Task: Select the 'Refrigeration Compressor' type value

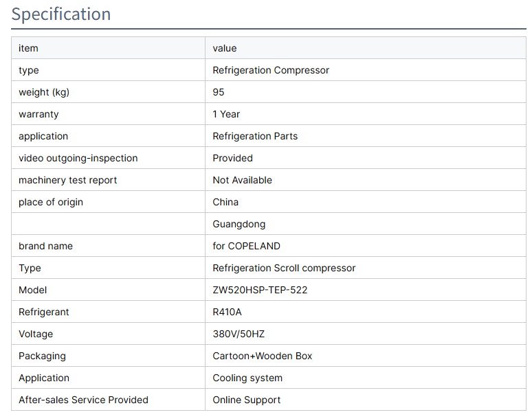Action: (x=271, y=70)
